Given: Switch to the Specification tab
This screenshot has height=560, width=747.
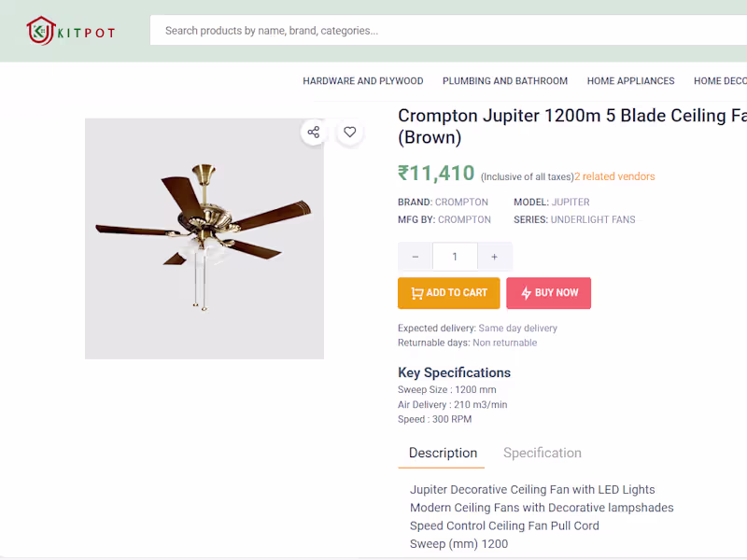Looking at the screenshot, I should pyautogui.click(x=542, y=453).
